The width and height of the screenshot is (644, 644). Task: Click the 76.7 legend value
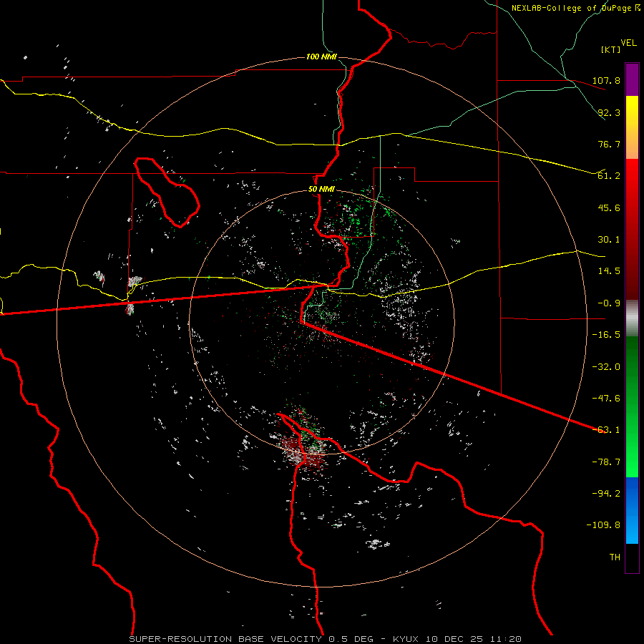(x=609, y=144)
